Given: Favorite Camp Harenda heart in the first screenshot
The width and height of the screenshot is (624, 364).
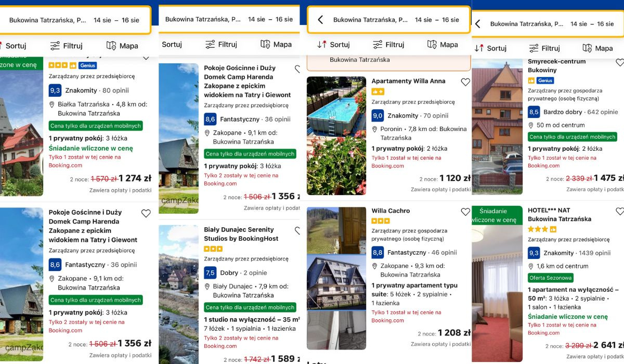Looking at the screenshot, I should click(x=146, y=213).
